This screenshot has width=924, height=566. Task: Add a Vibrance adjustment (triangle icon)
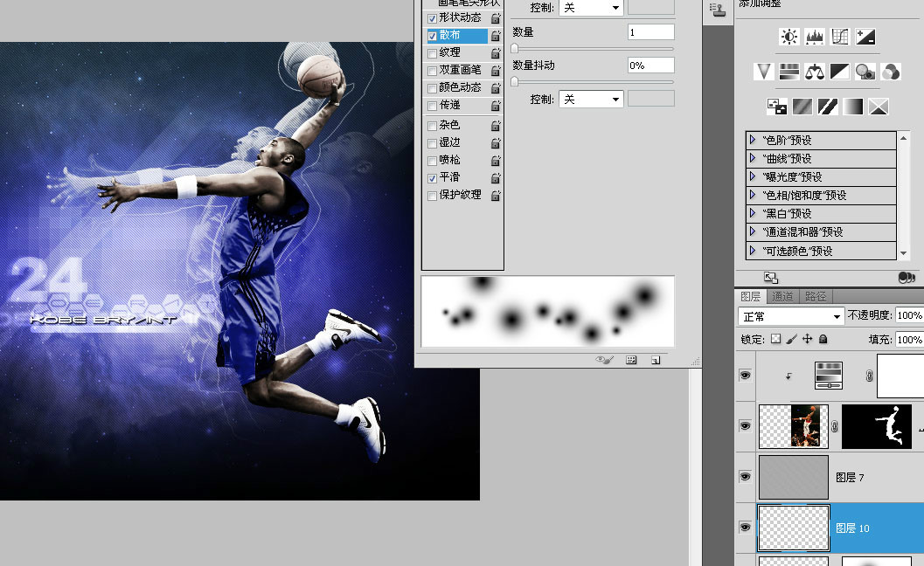tap(764, 72)
